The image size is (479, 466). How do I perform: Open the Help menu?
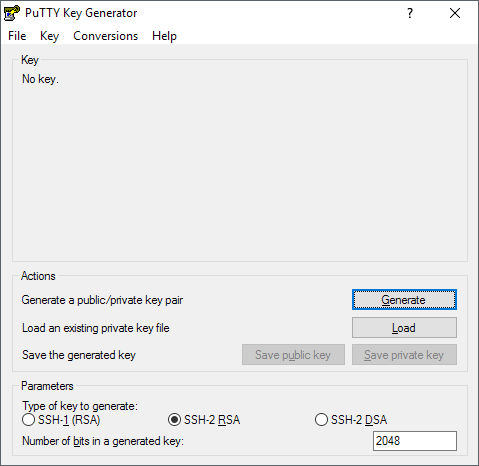point(164,36)
